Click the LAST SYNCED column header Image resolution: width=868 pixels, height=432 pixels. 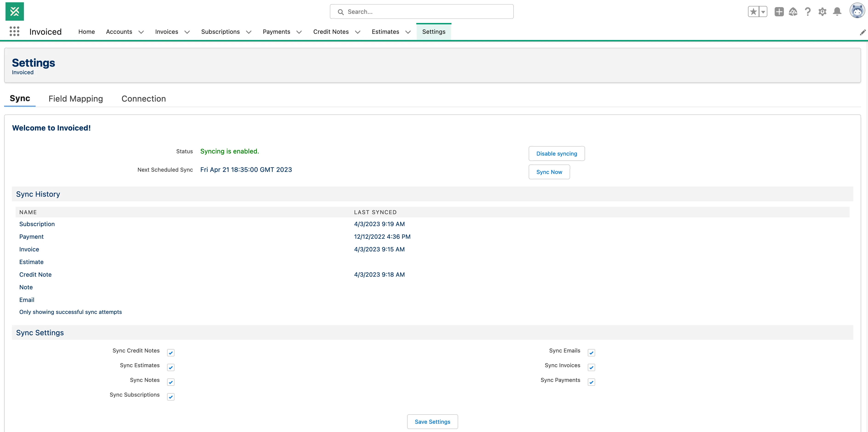[375, 212]
